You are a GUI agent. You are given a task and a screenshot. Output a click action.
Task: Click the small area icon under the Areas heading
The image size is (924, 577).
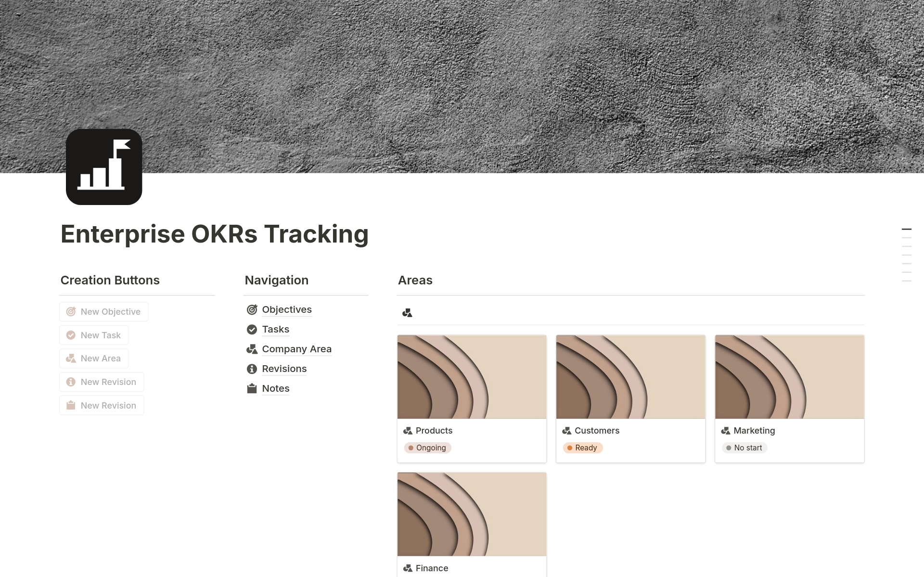point(408,312)
